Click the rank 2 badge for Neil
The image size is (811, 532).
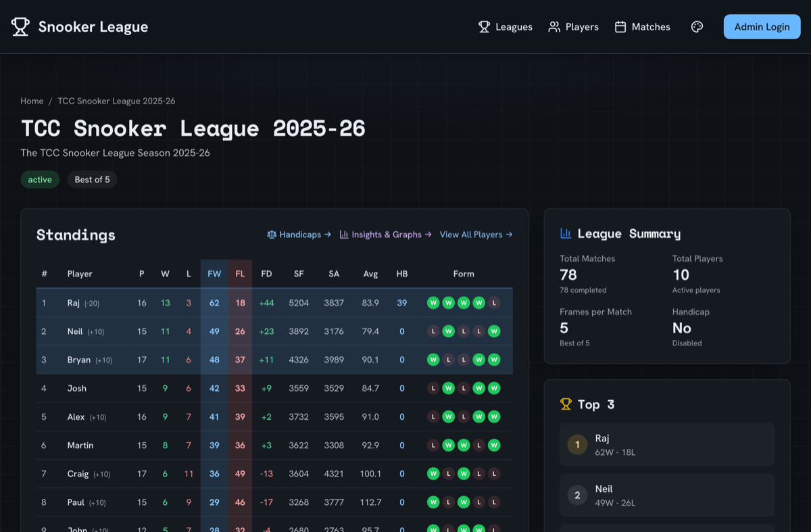pyautogui.click(x=577, y=495)
